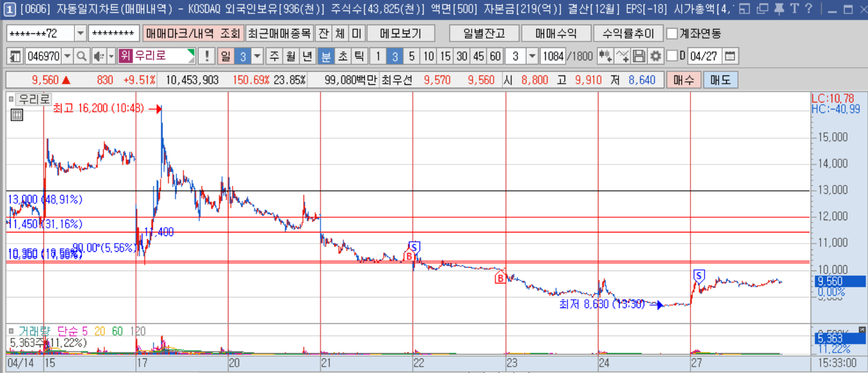Select the 30 minute interval
868x373 pixels.
pos(462,56)
